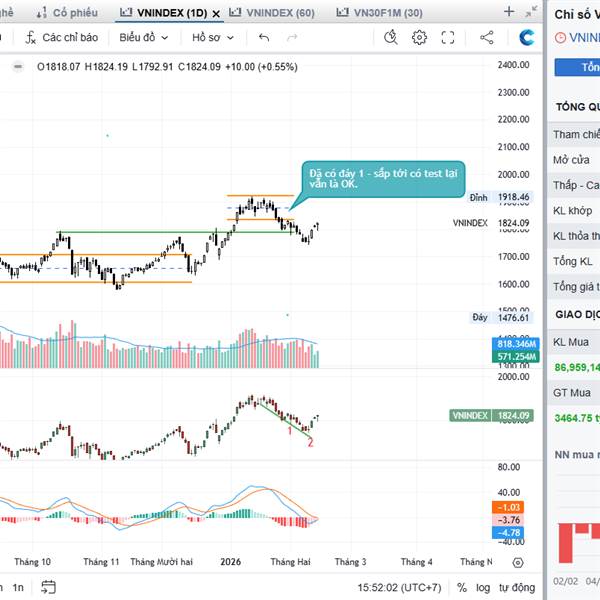This screenshot has height=600, width=600.
Task: Expand the Hồ sơ dropdown menu
Action: [213, 38]
